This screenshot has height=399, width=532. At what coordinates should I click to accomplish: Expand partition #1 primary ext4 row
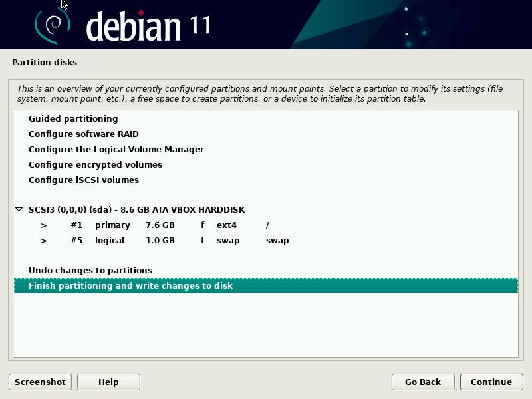coord(43,225)
